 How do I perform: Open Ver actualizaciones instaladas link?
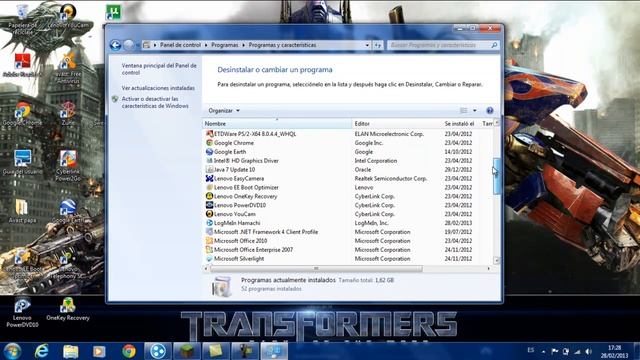158,88
